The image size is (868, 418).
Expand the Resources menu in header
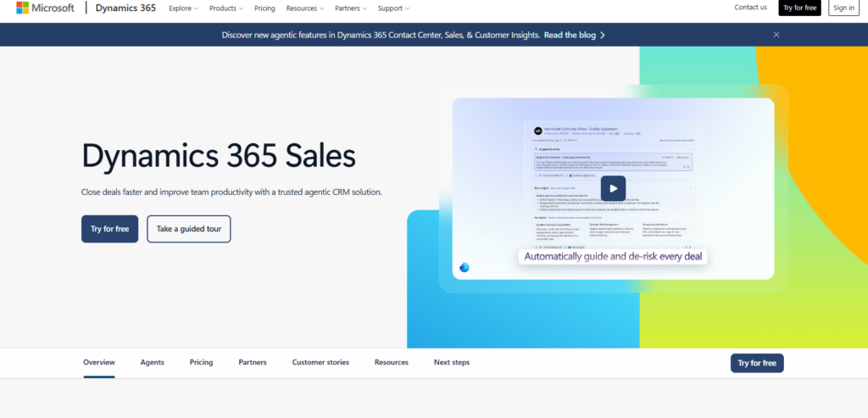coord(305,8)
